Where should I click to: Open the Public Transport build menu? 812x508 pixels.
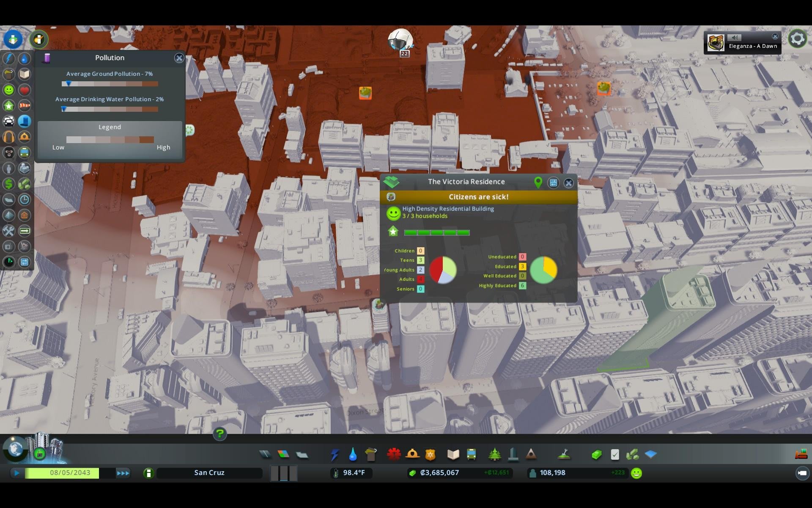click(x=471, y=455)
